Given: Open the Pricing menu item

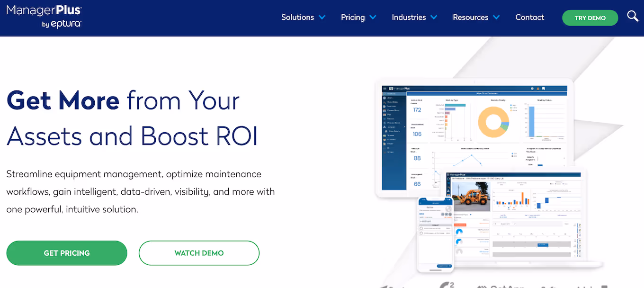Looking at the screenshot, I should click(x=353, y=18).
